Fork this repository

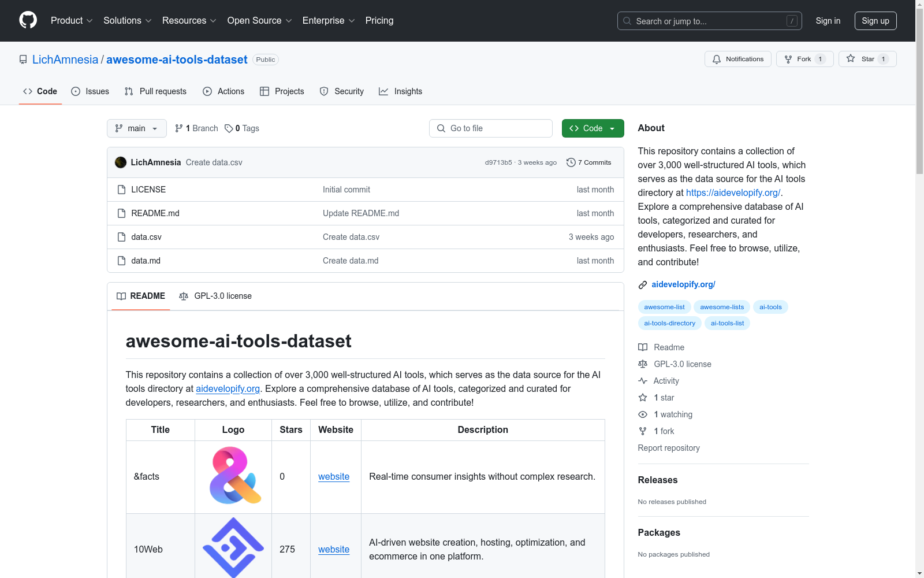click(804, 59)
